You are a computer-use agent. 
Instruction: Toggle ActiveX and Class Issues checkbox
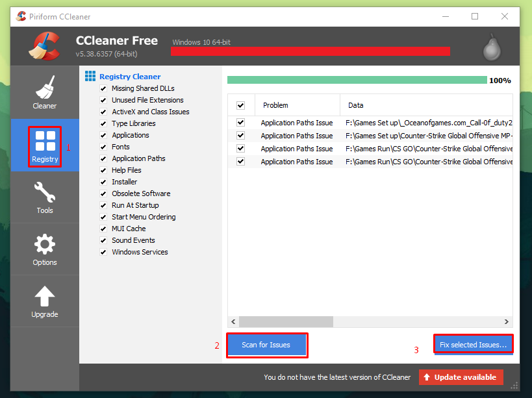tap(103, 112)
